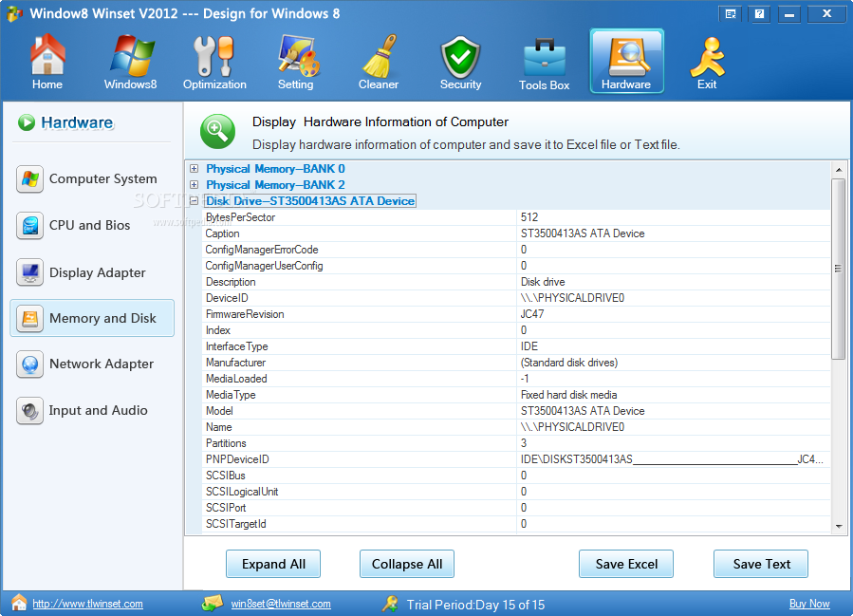Select the Hardware toolbar icon
Viewport: 853px width, 616px height.
click(x=626, y=61)
